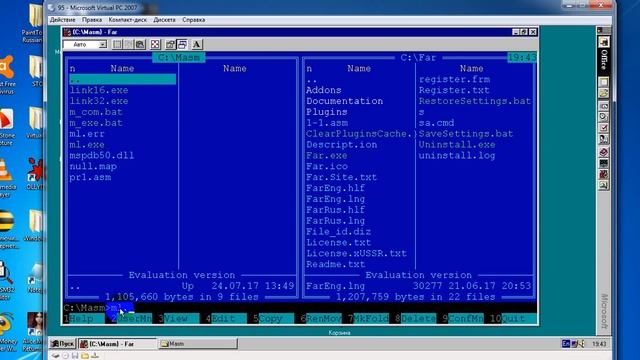Screen dimensions: 640x360
Task: Select mspdb50.dll in the left panel
Action: click(102, 156)
